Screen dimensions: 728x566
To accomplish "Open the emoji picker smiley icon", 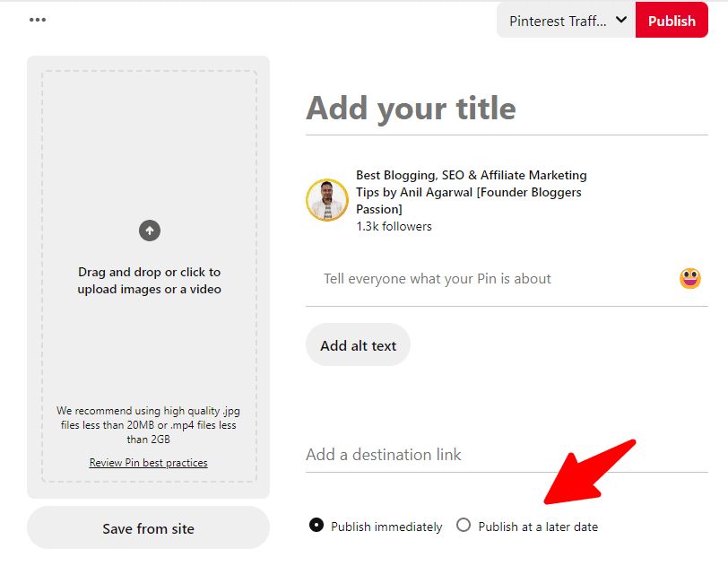I will [x=689, y=279].
